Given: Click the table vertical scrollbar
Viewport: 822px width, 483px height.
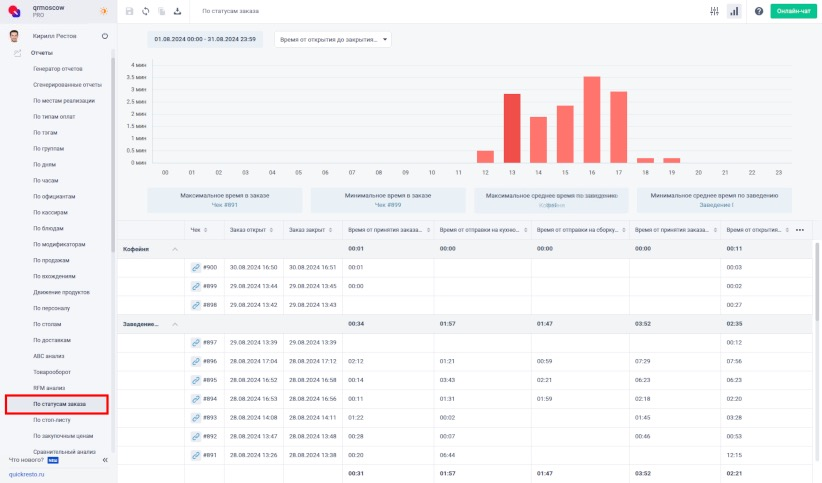Looking at the screenshot, I should click(x=817, y=283).
